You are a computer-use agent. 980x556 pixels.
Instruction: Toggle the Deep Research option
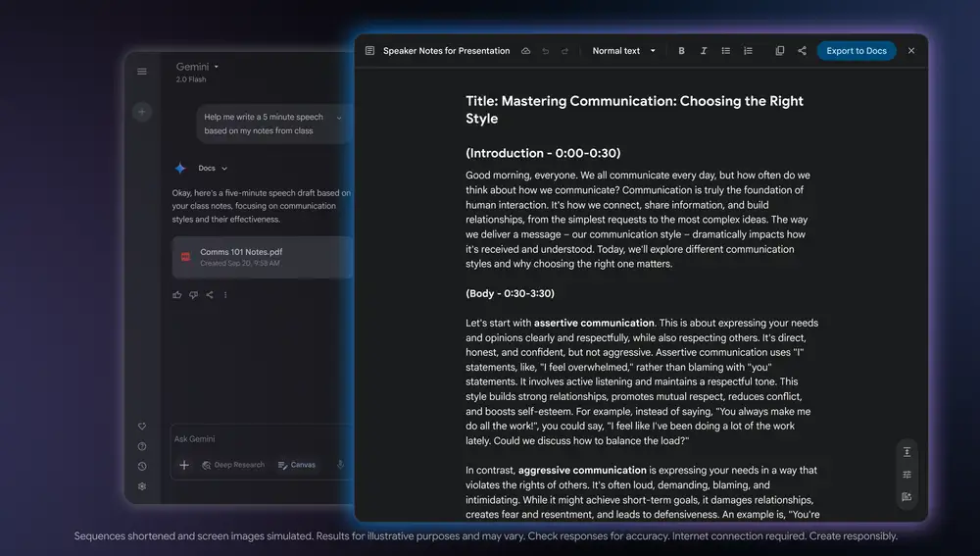coord(233,465)
